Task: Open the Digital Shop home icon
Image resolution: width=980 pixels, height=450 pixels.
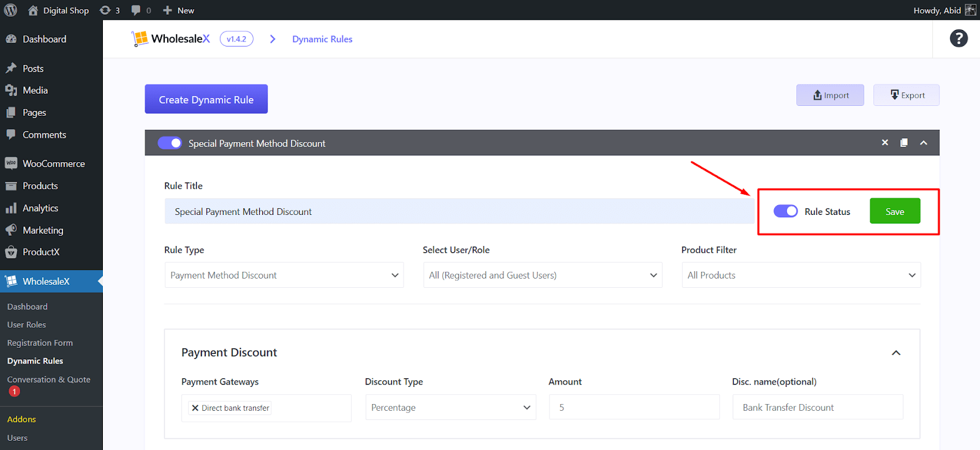Action: coord(33,10)
